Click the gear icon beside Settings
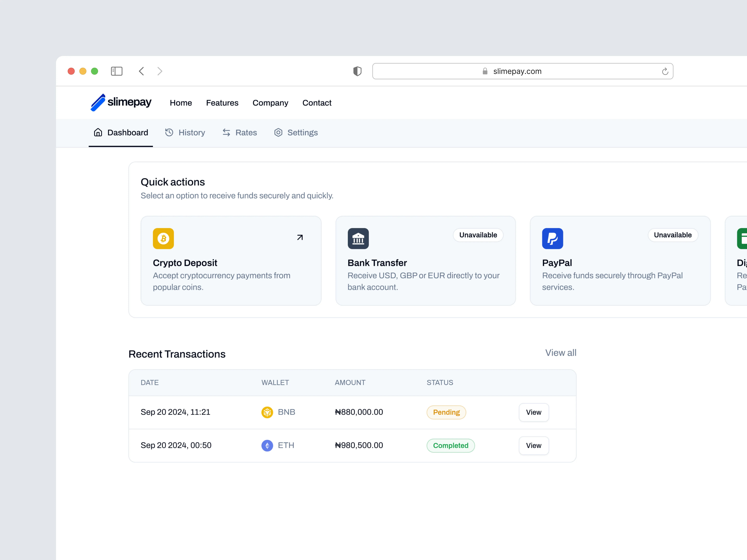This screenshot has width=747, height=560. click(x=278, y=132)
